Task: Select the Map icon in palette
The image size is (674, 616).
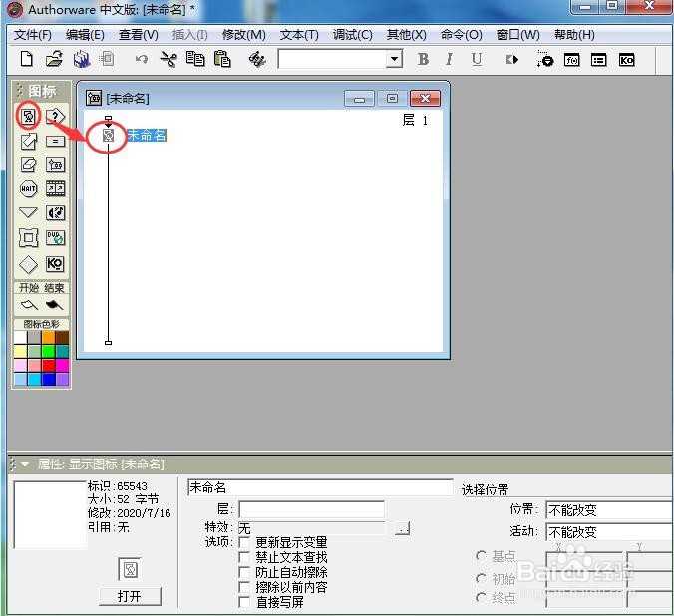Action: point(56,164)
